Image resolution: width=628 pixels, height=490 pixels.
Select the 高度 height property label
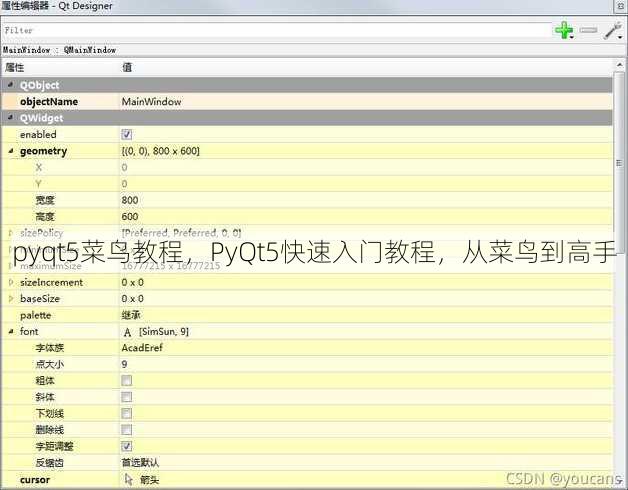point(45,217)
